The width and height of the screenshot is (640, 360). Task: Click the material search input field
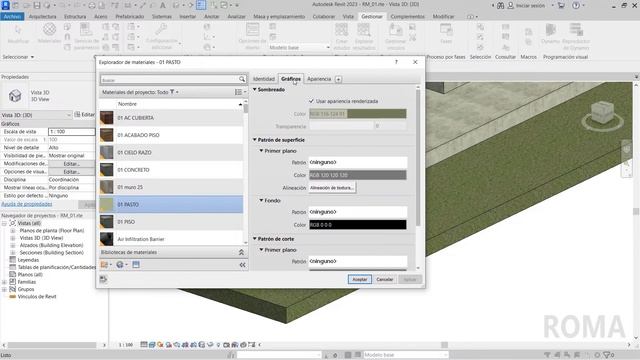point(169,80)
